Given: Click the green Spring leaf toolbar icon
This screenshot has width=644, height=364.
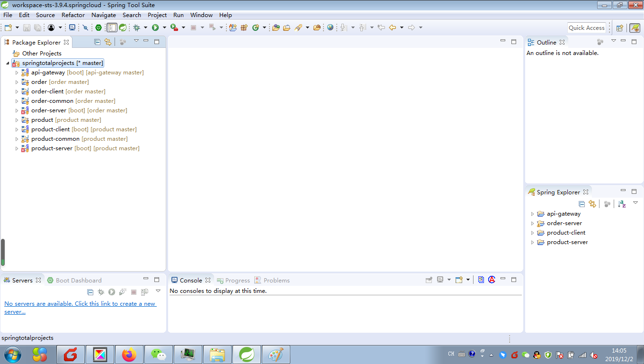Looking at the screenshot, I should 123,27.
